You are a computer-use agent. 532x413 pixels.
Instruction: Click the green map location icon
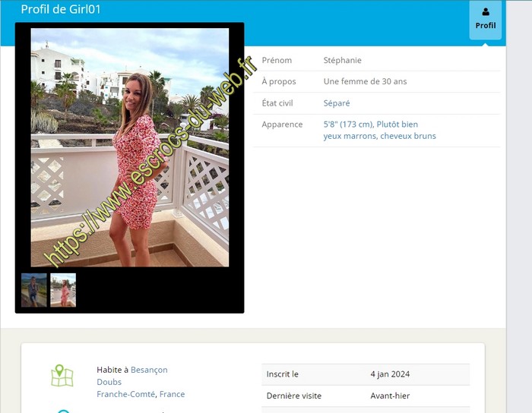(62, 375)
